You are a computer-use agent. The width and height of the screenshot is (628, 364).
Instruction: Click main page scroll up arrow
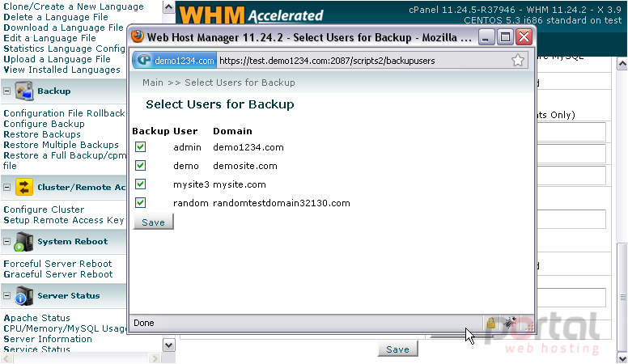pyautogui.click(x=622, y=64)
